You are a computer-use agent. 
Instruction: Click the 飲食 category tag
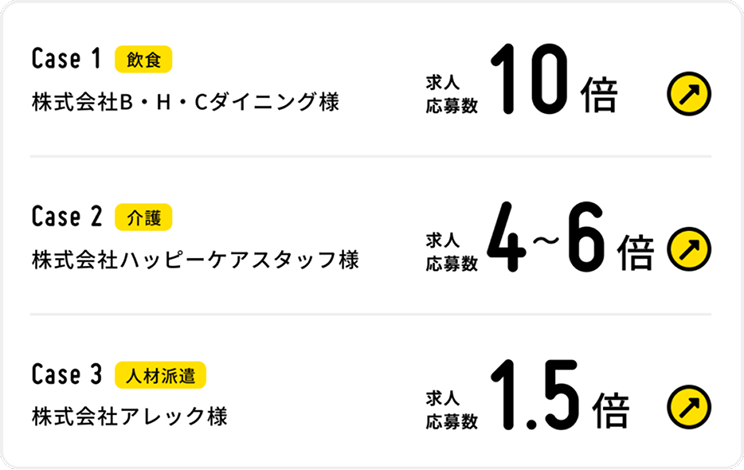click(x=145, y=60)
